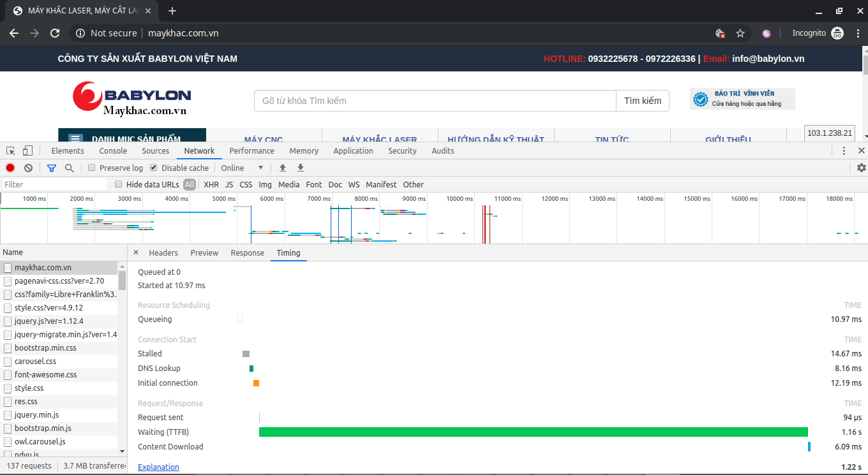Activate the inspect element picker icon

pos(11,151)
